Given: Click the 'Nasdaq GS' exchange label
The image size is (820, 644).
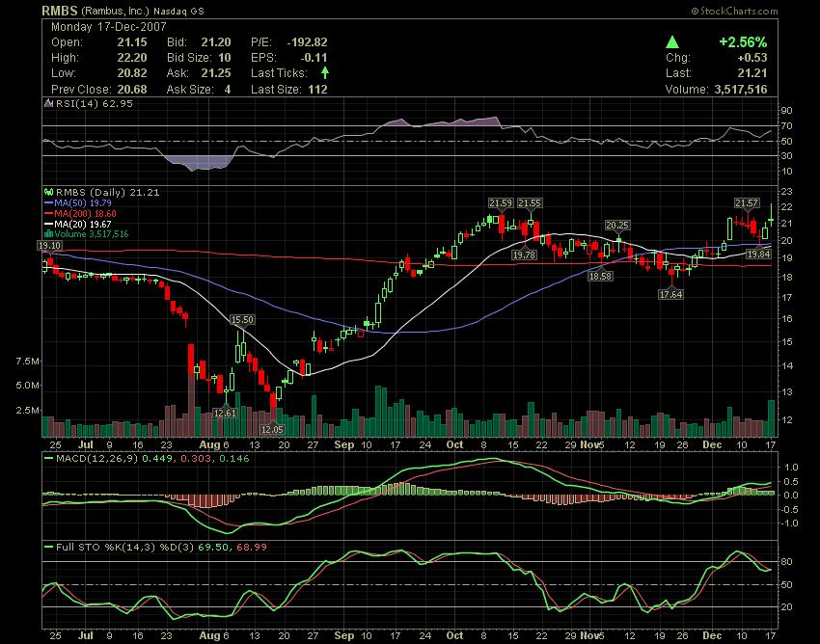Looking at the screenshot, I should pos(178,11).
